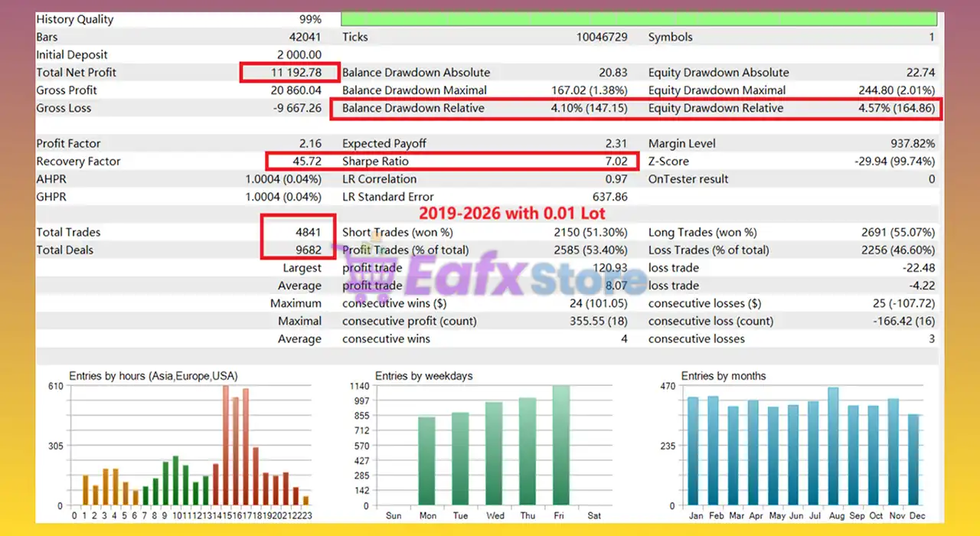Click the August bar in months chart
This screenshot has height=536, width=980.
[833, 446]
